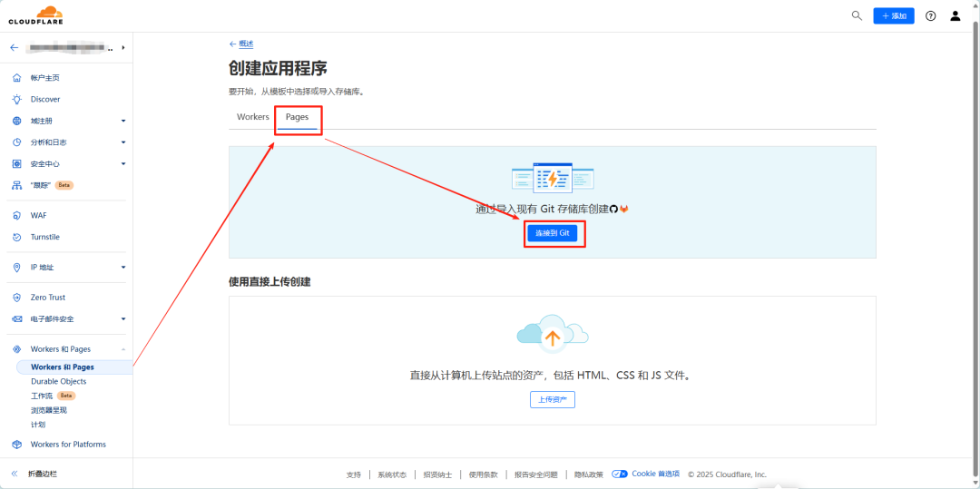
Task: Expand the 安全中心 submenu arrow
Action: click(x=123, y=164)
